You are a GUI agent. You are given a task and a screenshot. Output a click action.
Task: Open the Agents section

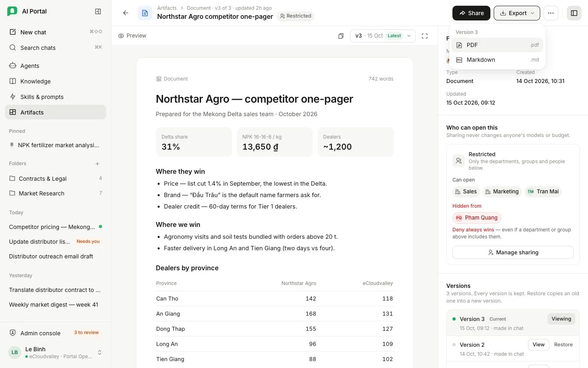pyautogui.click(x=56, y=65)
